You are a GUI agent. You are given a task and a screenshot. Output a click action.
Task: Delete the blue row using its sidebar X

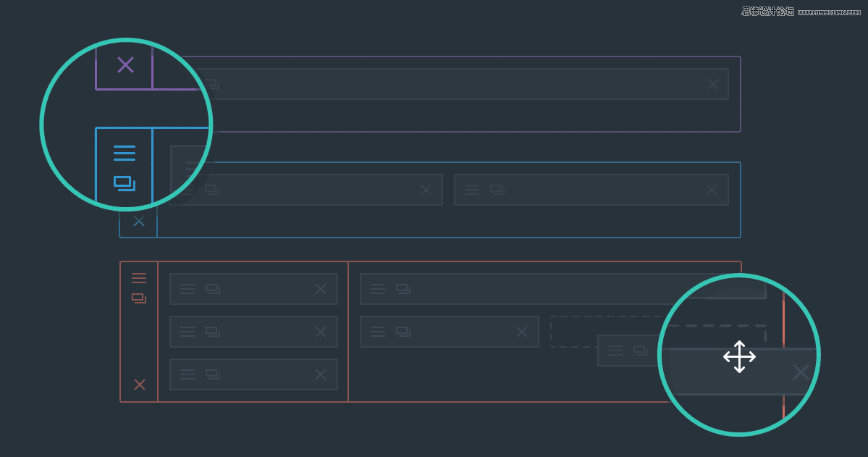(139, 222)
